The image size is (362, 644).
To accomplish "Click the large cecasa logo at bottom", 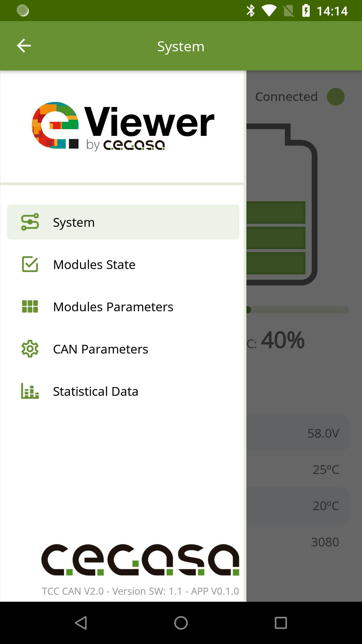I will coord(140,559).
